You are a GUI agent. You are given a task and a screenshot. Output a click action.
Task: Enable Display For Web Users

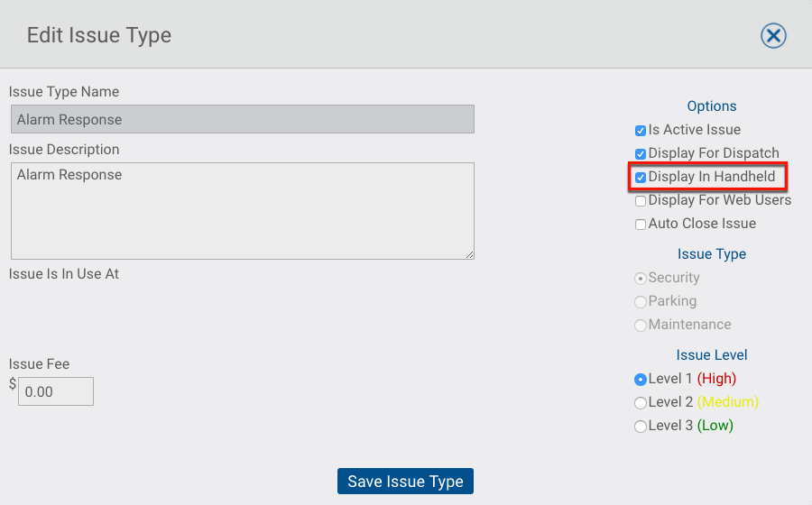click(x=641, y=201)
